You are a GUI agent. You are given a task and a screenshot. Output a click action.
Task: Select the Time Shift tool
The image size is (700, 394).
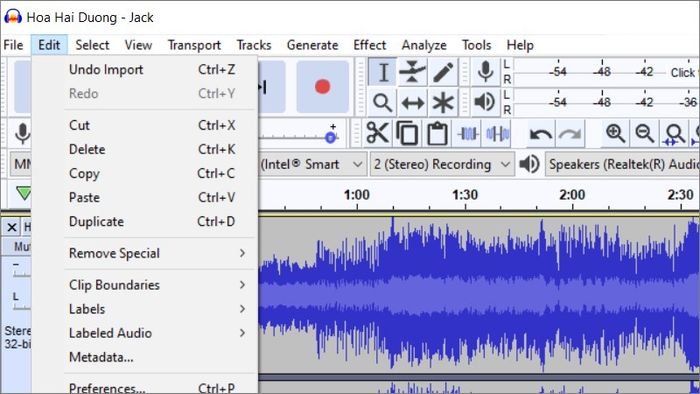pyautogui.click(x=412, y=103)
